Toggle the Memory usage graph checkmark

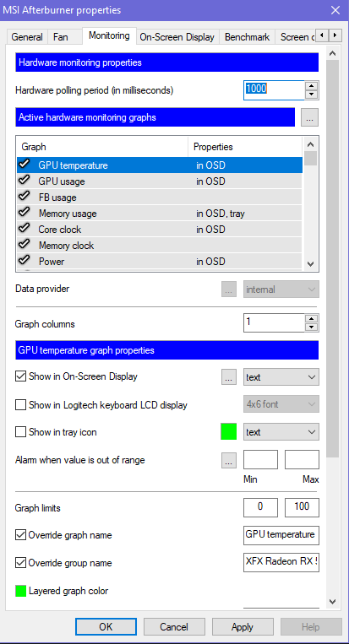pyautogui.click(x=25, y=213)
